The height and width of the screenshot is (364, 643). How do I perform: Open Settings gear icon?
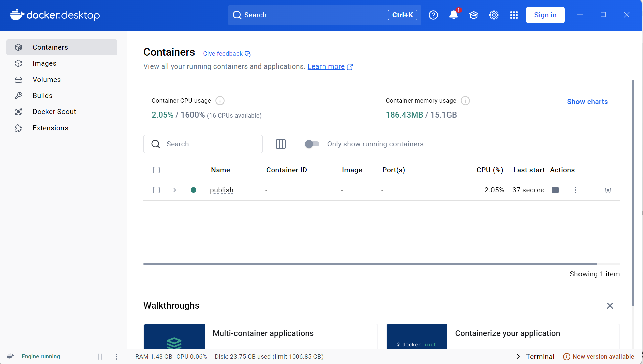[494, 15]
